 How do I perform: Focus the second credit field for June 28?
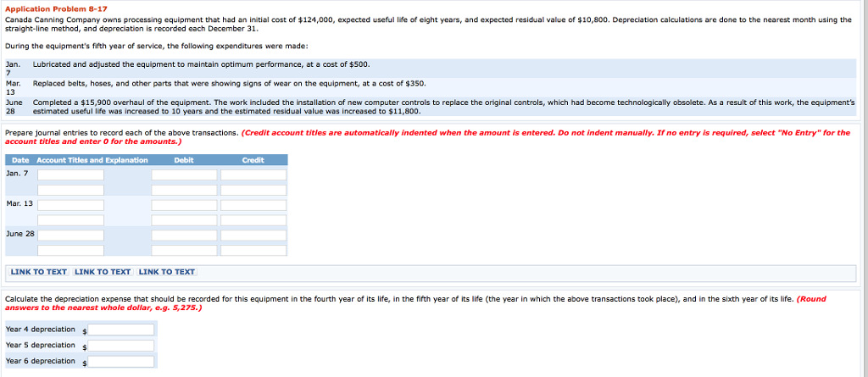point(253,250)
